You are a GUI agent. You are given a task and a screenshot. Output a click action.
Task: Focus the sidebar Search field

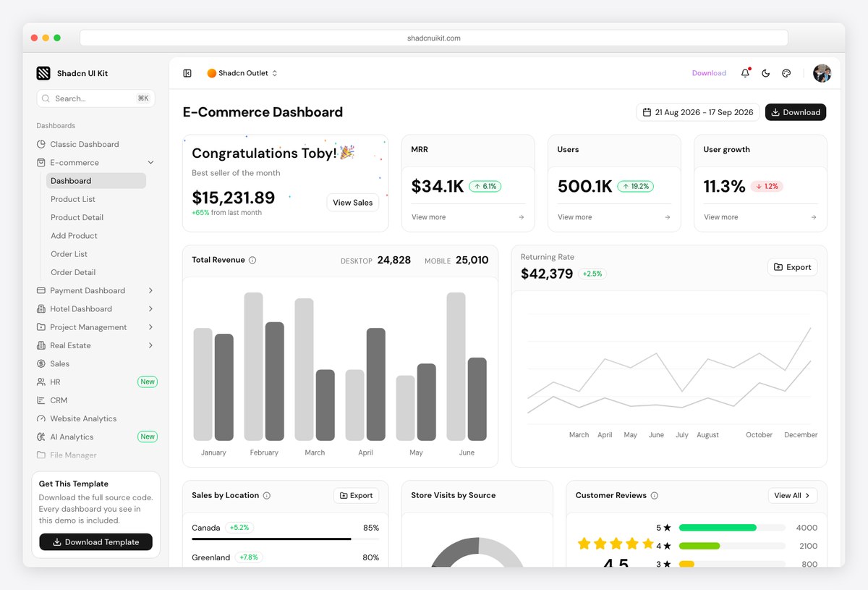pos(95,98)
